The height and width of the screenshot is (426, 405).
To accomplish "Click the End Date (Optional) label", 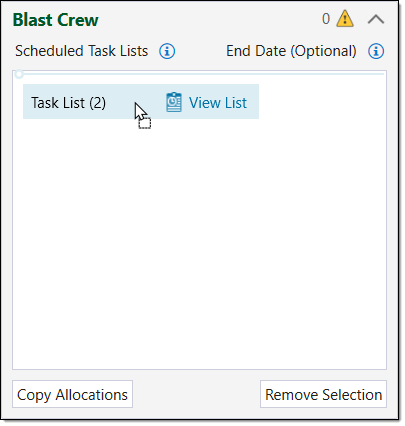I will (291, 51).
